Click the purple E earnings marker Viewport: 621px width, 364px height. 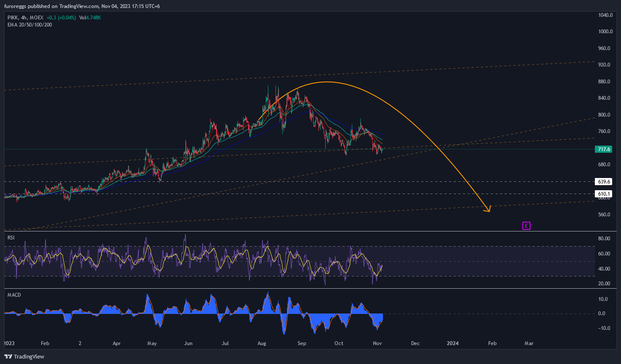tap(526, 226)
